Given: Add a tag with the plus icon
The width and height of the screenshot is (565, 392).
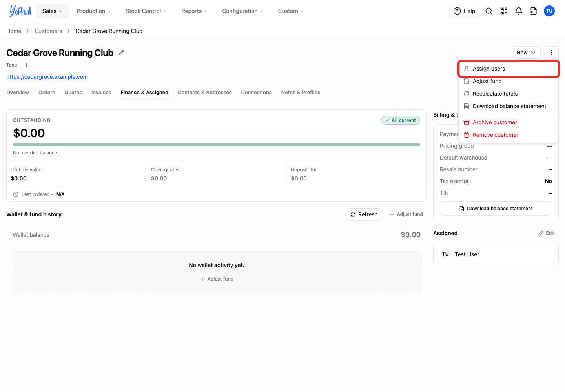Looking at the screenshot, I should coord(26,65).
